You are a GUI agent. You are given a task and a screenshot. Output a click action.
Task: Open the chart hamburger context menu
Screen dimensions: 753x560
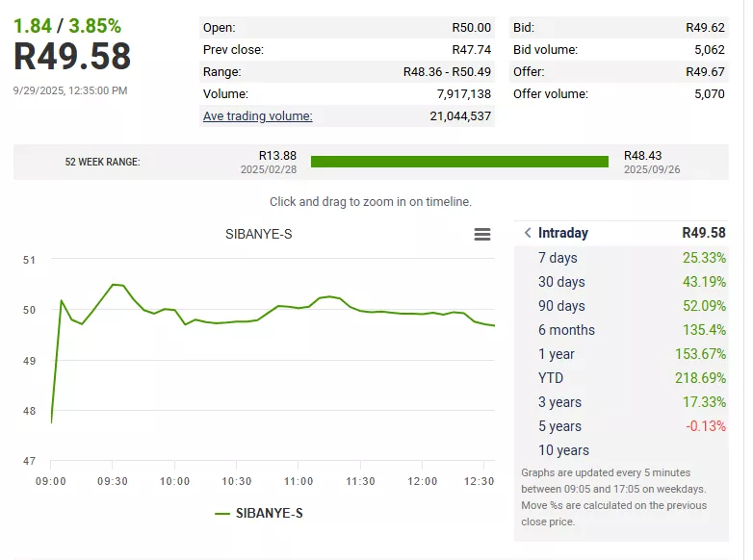point(482,234)
